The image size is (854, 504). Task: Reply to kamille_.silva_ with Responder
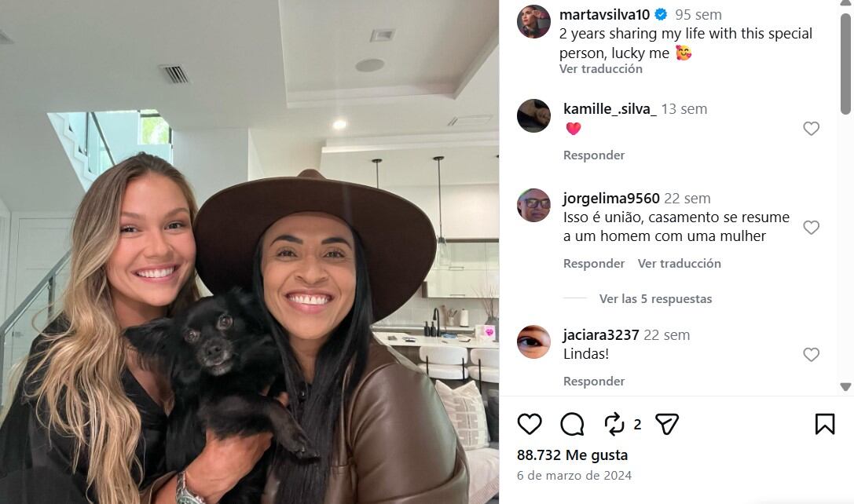click(594, 155)
